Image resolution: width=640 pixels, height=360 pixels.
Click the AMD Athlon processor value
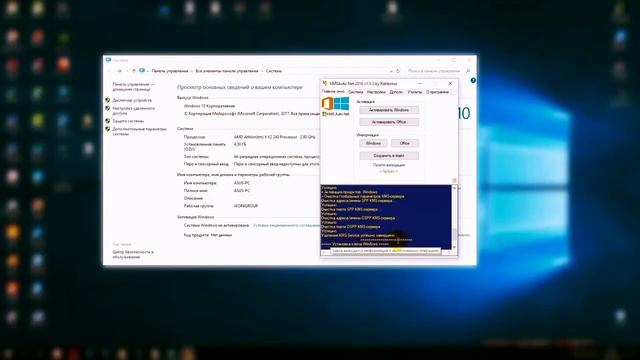pyautogui.click(x=275, y=137)
